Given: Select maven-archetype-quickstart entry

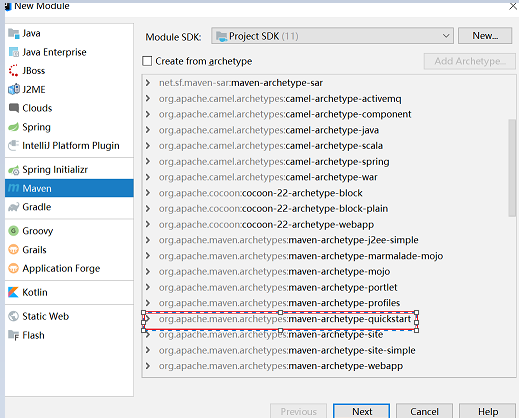Looking at the screenshot, I should click(x=285, y=319).
